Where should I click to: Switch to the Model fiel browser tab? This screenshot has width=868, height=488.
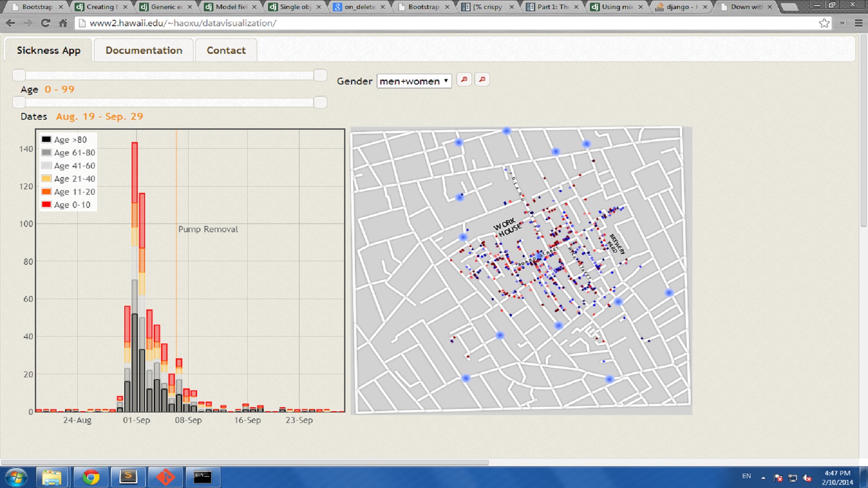pyautogui.click(x=231, y=7)
